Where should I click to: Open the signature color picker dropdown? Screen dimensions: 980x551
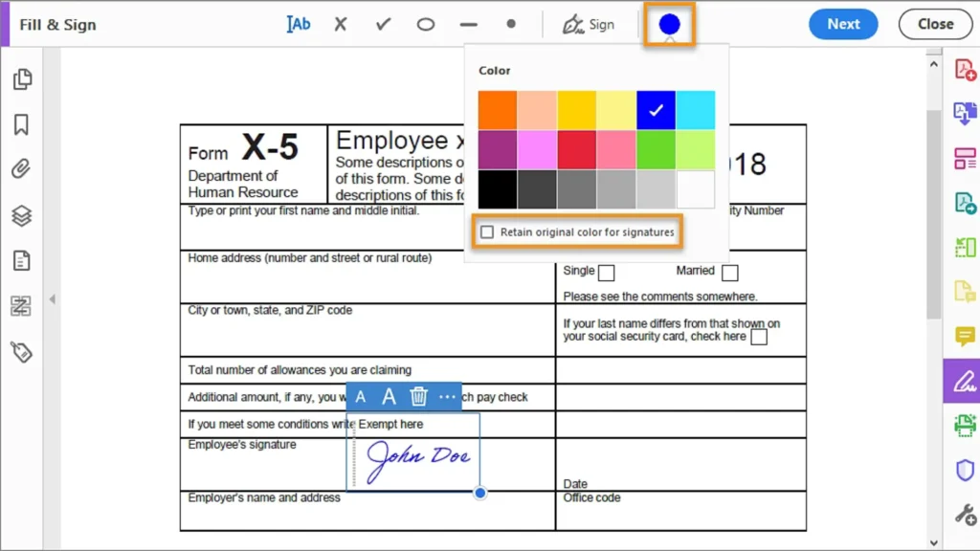click(x=669, y=24)
